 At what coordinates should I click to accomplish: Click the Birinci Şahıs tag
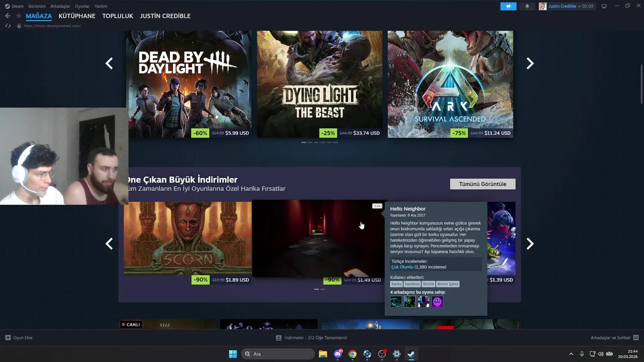pyautogui.click(x=448, y=284)
